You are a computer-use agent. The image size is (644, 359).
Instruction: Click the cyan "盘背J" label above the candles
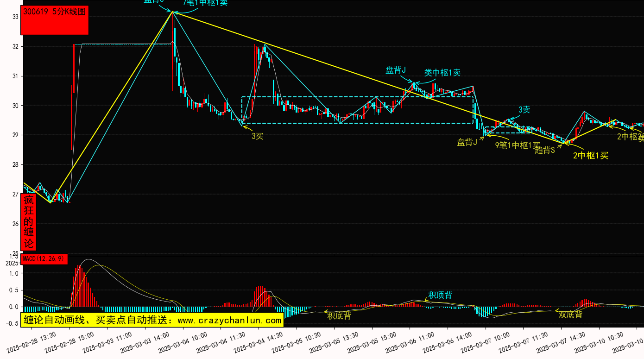[x=396, y=70]
